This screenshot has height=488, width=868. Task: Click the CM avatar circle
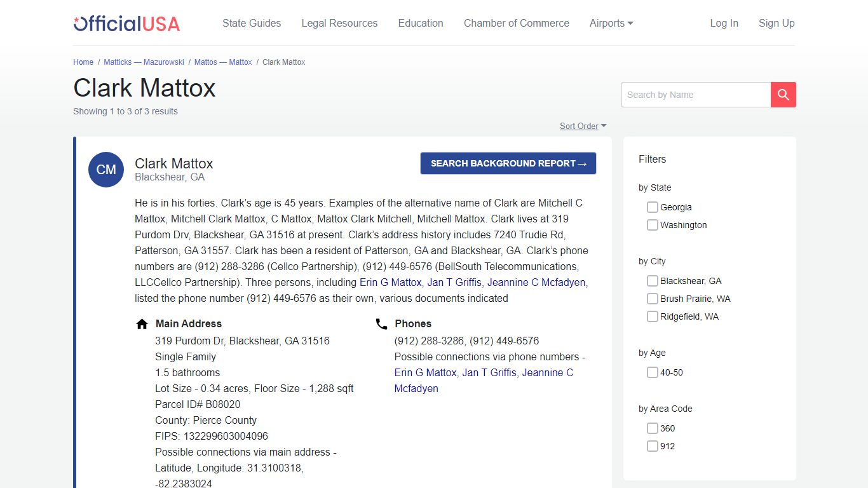click(106, 170)
